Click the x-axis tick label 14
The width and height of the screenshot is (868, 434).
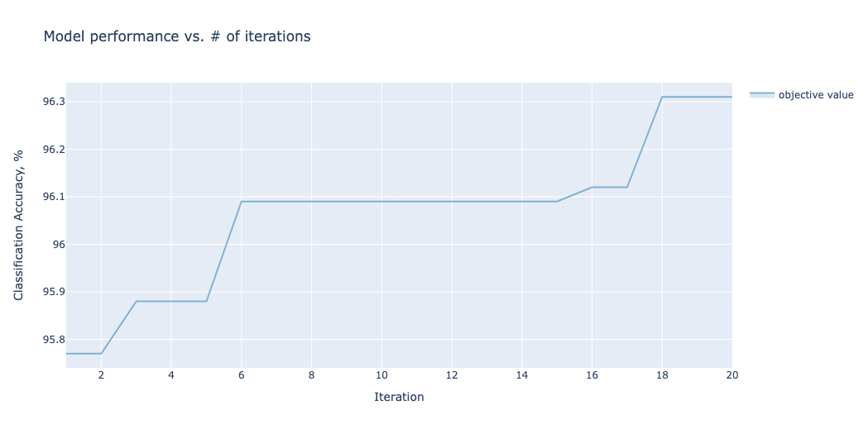point(521,375)
